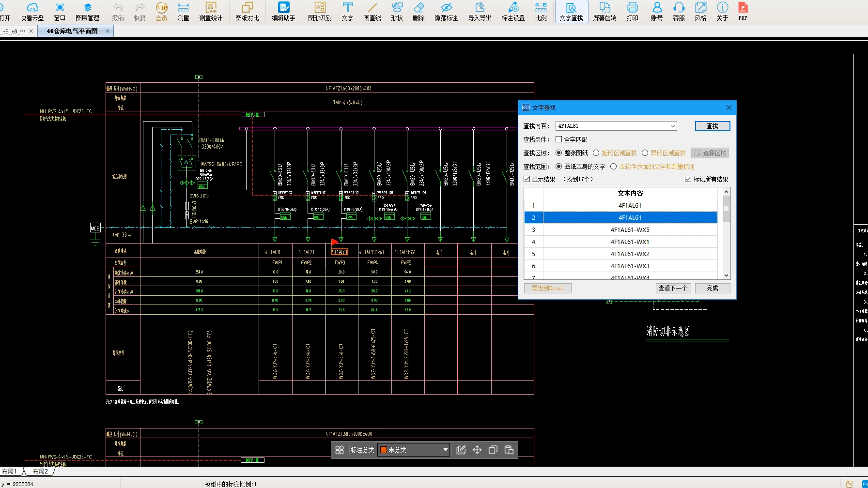
Task: Click the paste annotation icon
Action: (x=509, y=450)
